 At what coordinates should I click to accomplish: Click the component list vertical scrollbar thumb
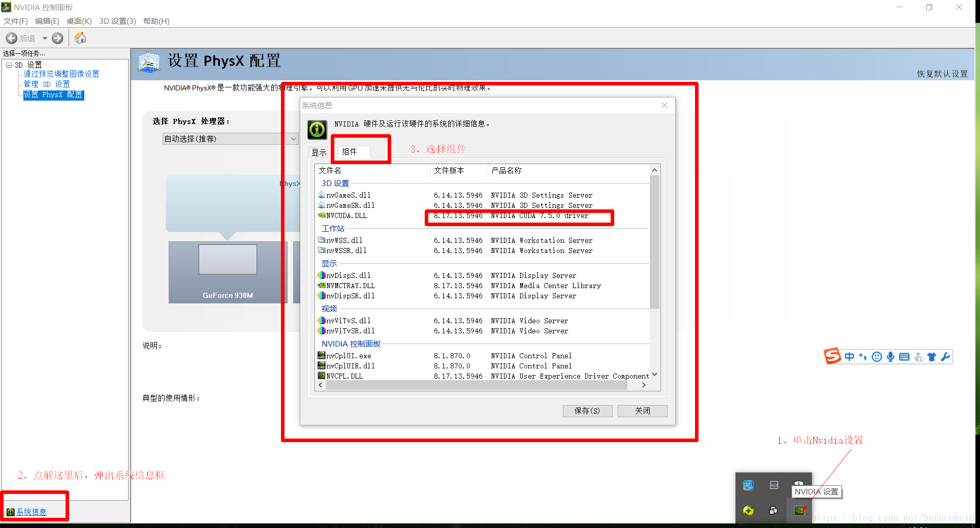(x=654, y=242)
